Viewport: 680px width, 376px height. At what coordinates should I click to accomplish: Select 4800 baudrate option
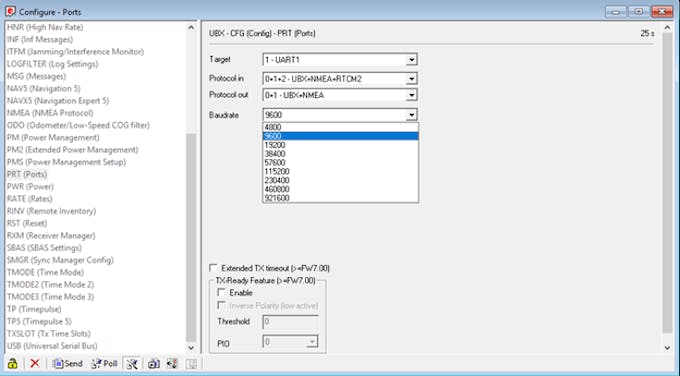340,127
